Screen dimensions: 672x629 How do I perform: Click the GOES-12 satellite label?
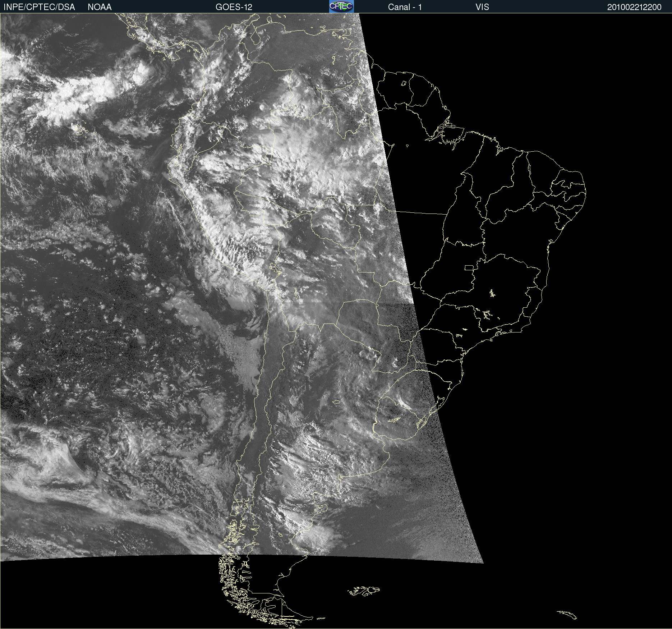pyautogui.click(x=234, y=7)
